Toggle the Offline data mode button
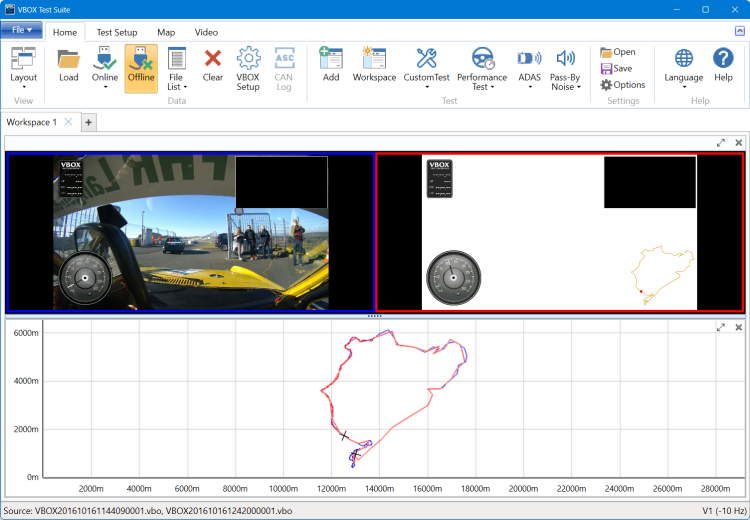The image size is (750, 520). pos(141,68)
